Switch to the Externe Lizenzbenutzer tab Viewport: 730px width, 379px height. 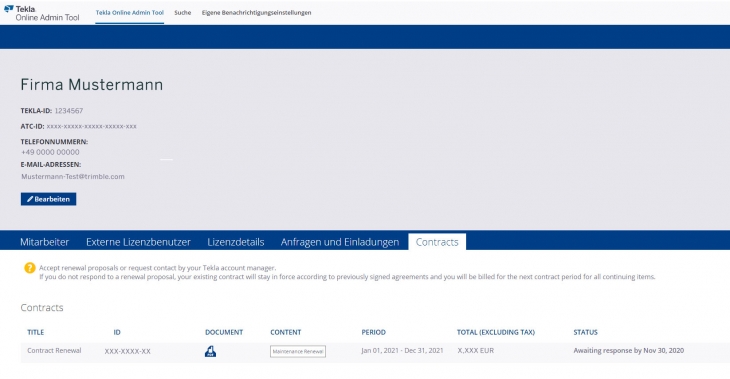(x=138, y=242)
